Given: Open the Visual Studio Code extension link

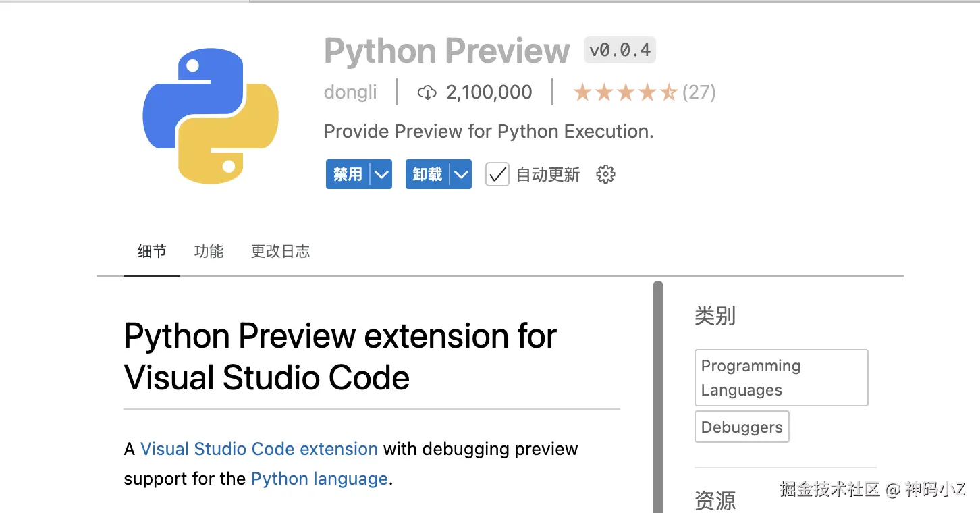Looking at the screenshot, I should (x=259, y=449).
